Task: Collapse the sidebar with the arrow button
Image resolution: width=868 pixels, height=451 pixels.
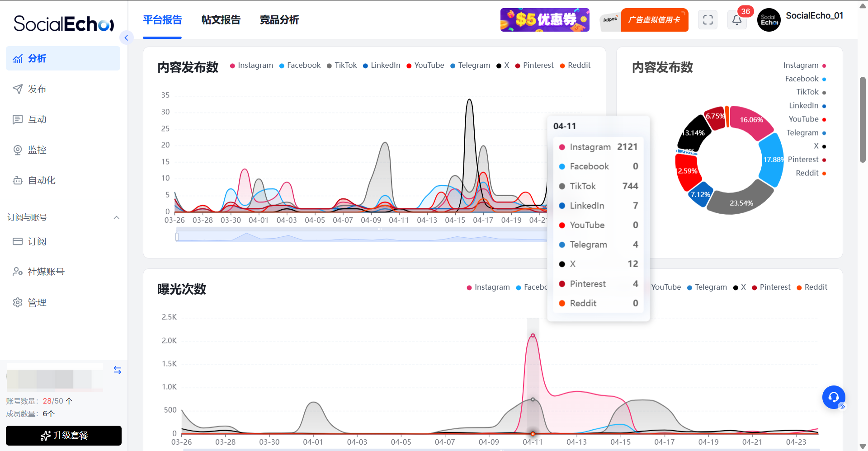Action: 126,38
